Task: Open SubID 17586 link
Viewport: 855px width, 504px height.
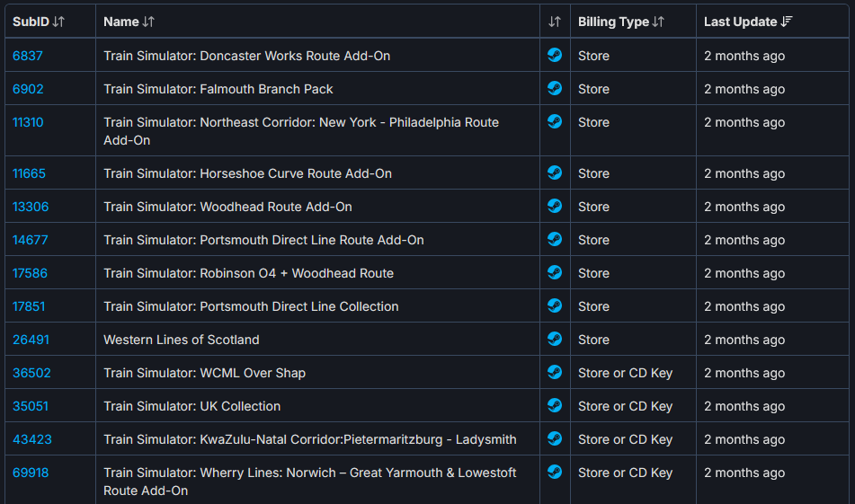Action: click(x=30, y=273)
